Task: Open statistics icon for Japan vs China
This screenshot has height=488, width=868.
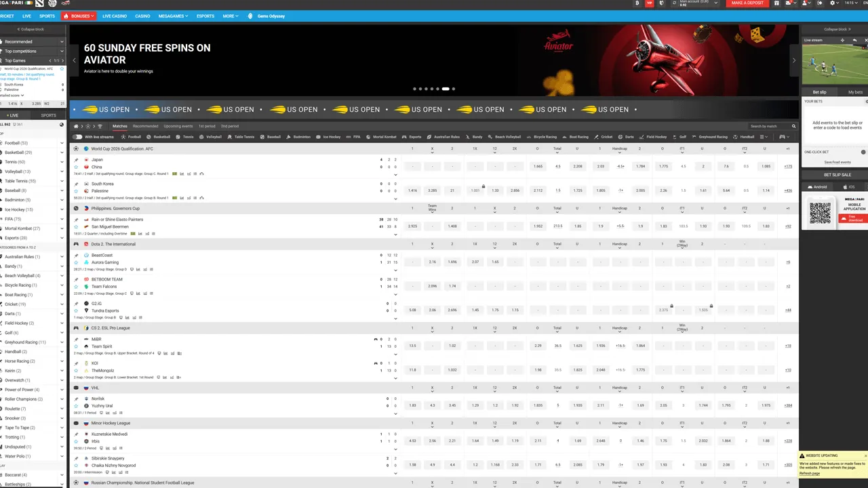Action: [x=182, y=174]
